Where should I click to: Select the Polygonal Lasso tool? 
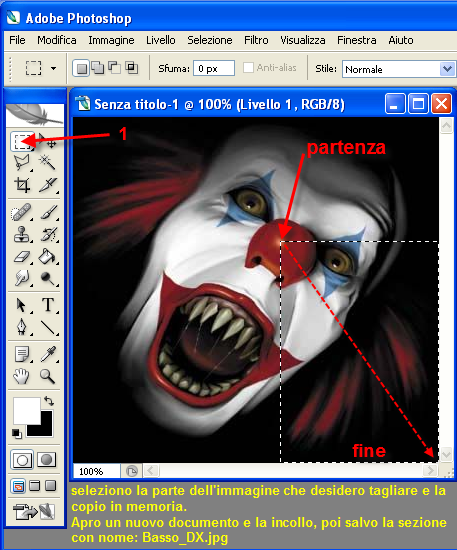(x=22, y=163)
